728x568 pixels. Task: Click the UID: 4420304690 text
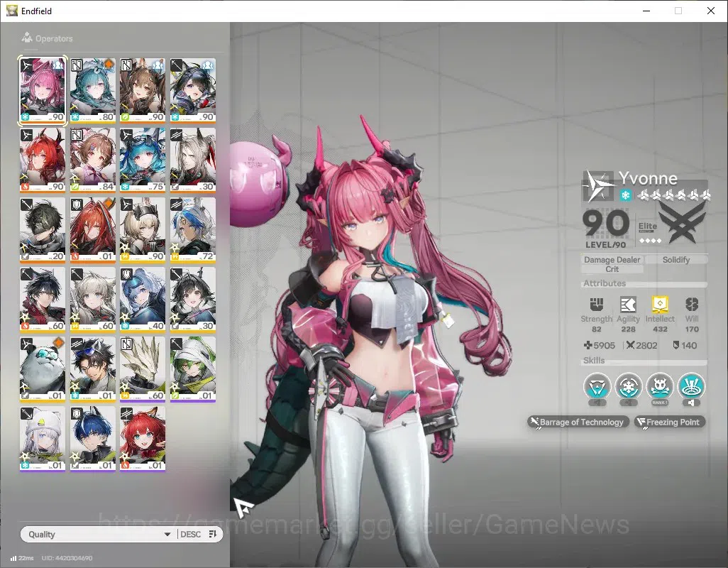67,558
